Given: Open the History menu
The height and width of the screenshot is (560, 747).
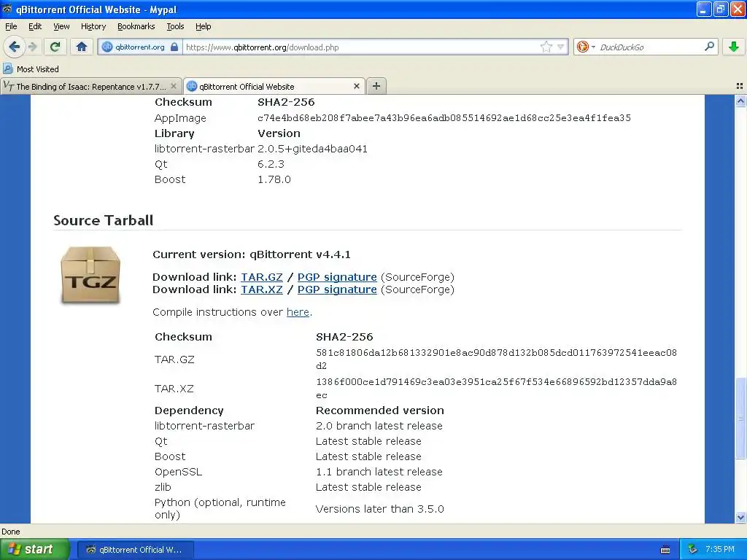Looking at the screenshot, I should coord(93,26).
